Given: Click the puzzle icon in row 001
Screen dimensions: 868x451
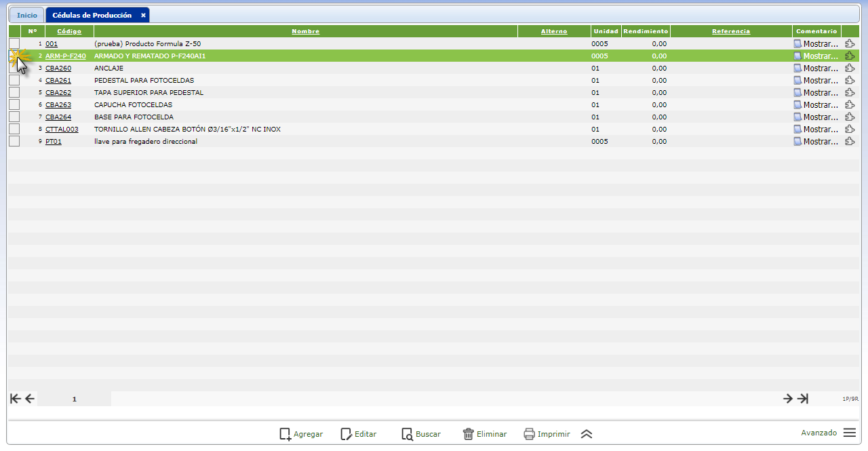Looking at the screenshot, I should point(850,43).
